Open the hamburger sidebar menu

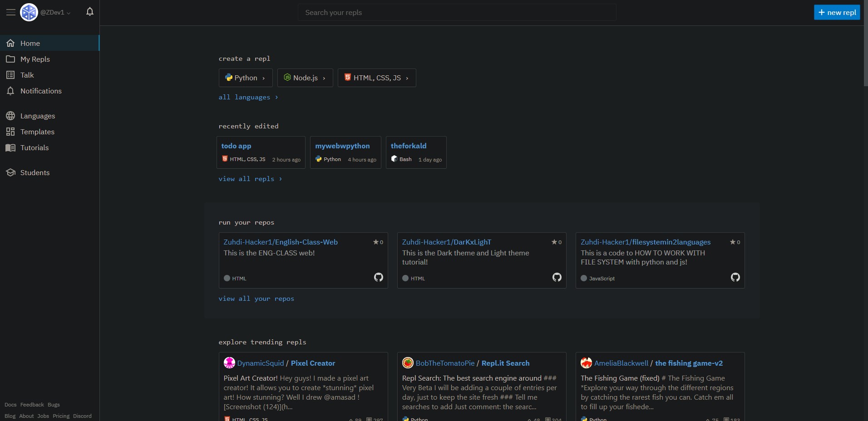[x=10, y=13]
